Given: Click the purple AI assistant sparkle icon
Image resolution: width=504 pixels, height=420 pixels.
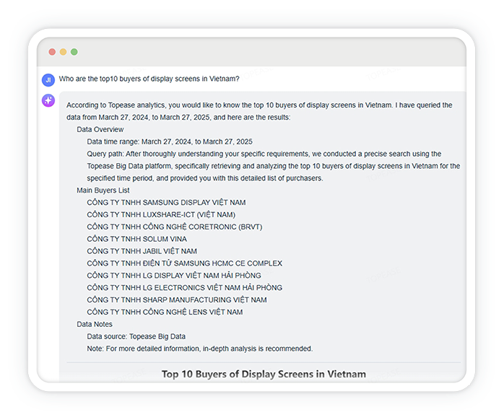Looking at the screenshot, I should (x=48, y=100).
